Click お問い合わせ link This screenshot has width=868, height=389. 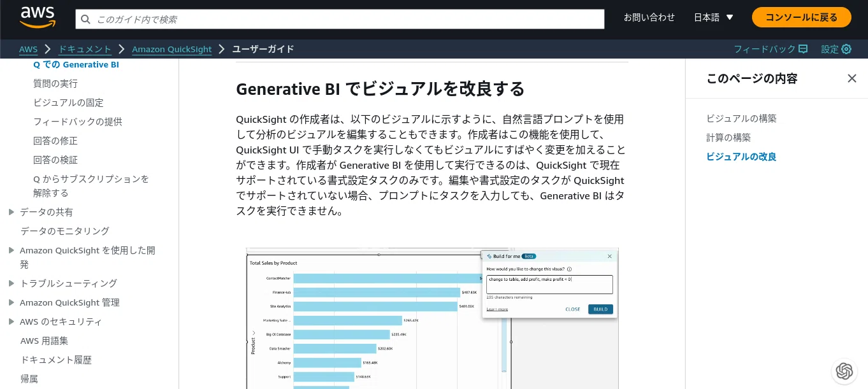(649, 18)
